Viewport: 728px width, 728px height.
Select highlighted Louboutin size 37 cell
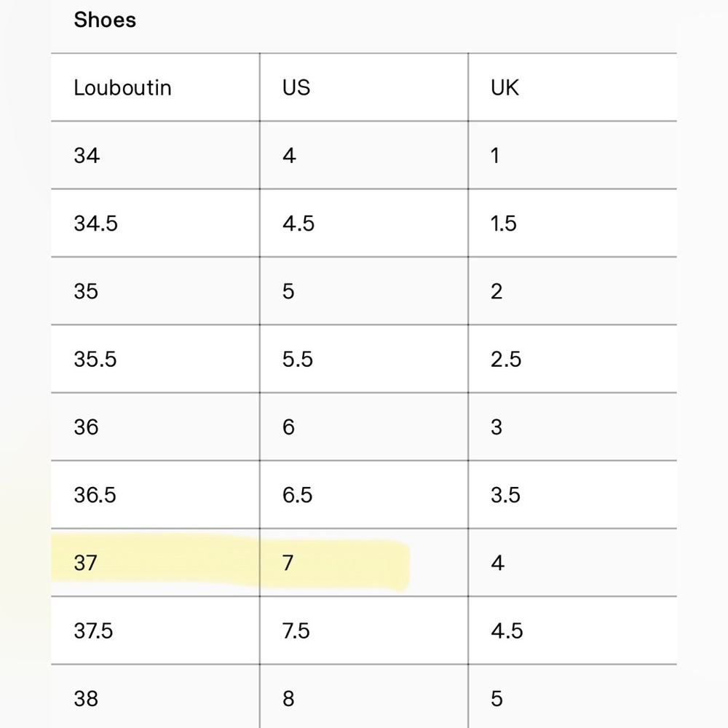155,562
